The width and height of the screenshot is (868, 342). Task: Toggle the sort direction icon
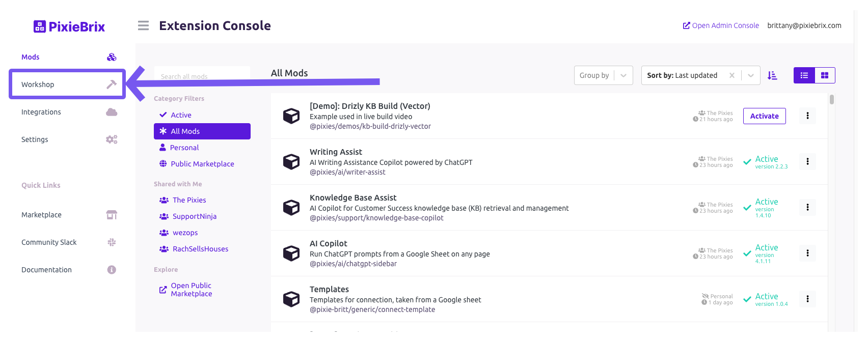772,75
